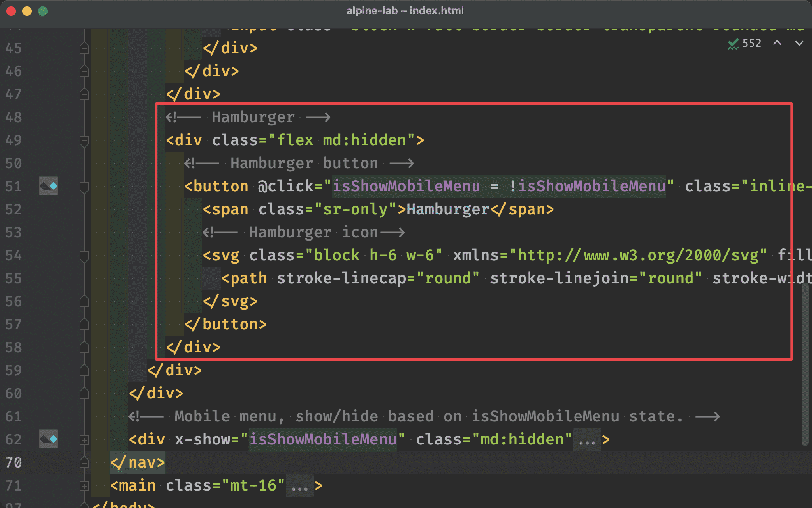Click the "md:hidden" class on line 62

[x=522, y=440]
